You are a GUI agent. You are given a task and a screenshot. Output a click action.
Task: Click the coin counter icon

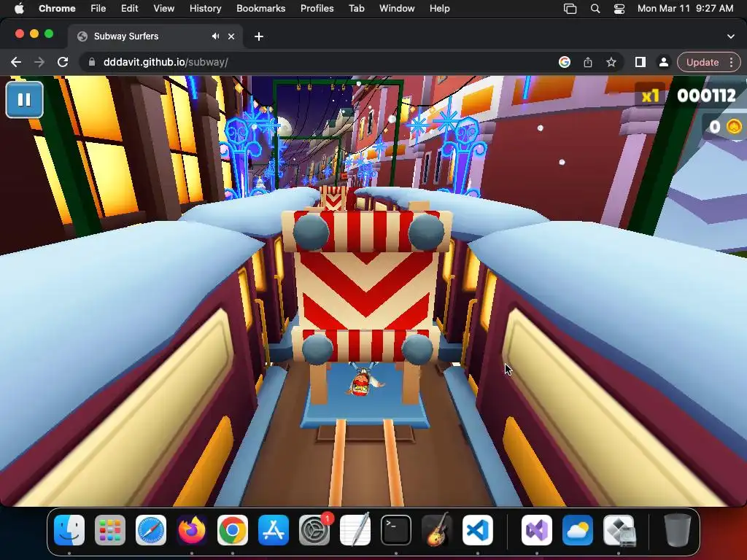tap(734, 127)
